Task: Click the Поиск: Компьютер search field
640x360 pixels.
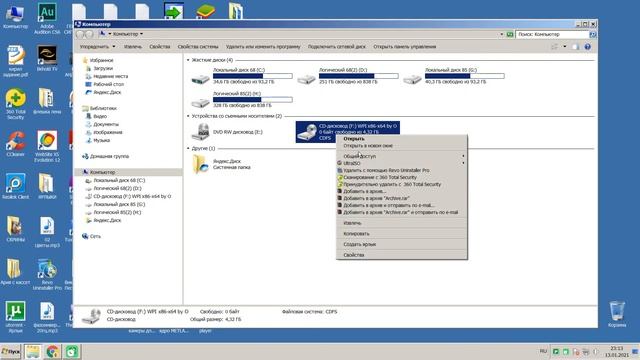Action: [x=552, y=34]
